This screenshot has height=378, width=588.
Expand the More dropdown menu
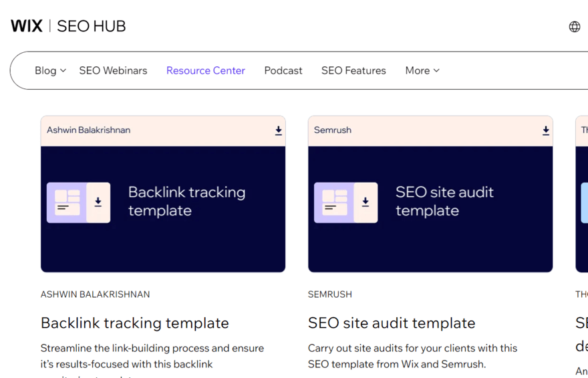422,70
